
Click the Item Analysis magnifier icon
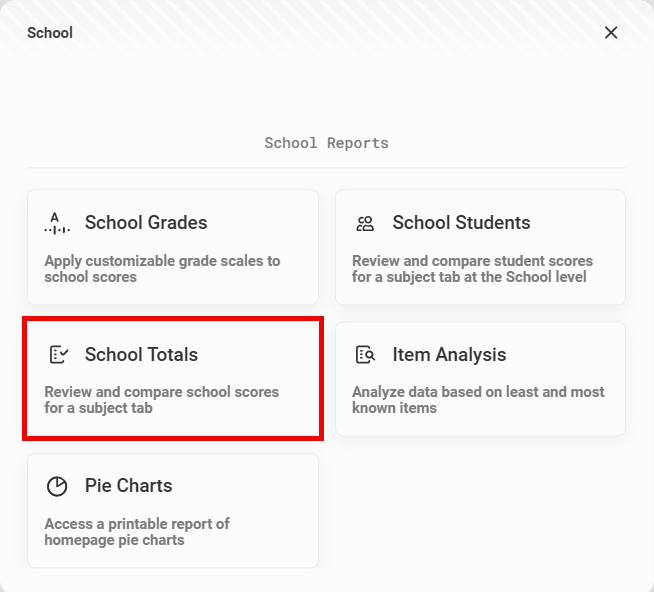[365, 355]
